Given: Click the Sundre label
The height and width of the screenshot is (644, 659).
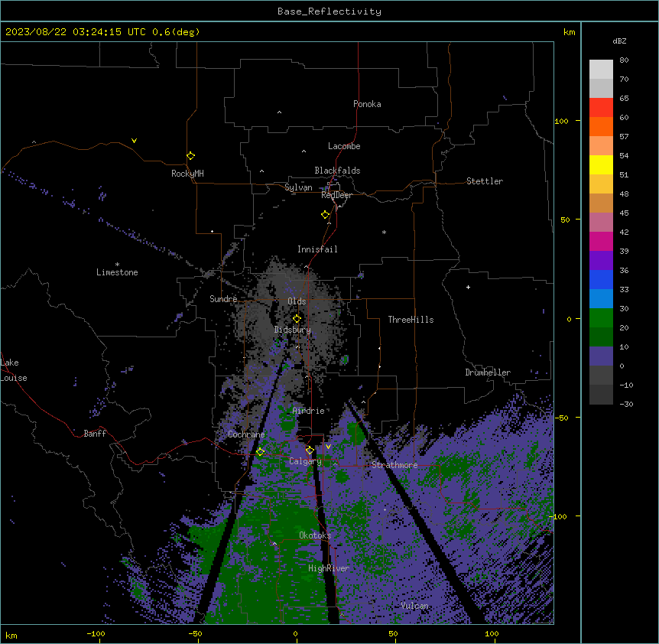Looking at the screenshot, I should [x=223, y=299].
